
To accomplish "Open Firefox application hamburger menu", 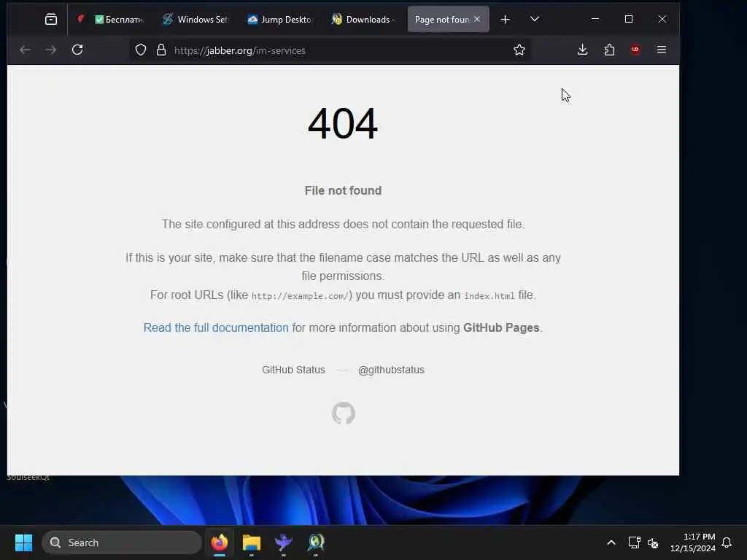I will [661, 50].
